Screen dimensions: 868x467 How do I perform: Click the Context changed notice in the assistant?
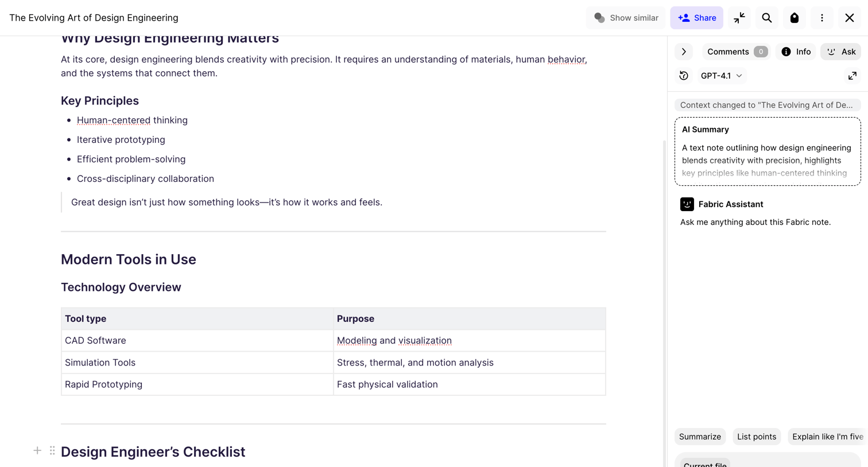pos(768,105)
